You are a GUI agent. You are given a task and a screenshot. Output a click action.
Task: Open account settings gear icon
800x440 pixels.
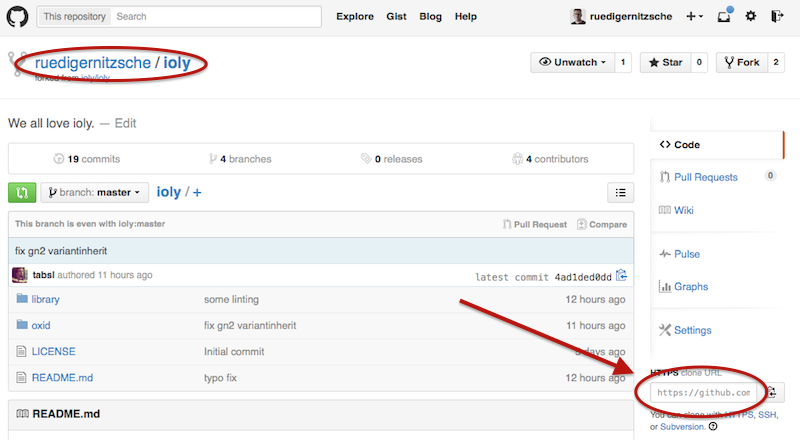pos(751,16)
